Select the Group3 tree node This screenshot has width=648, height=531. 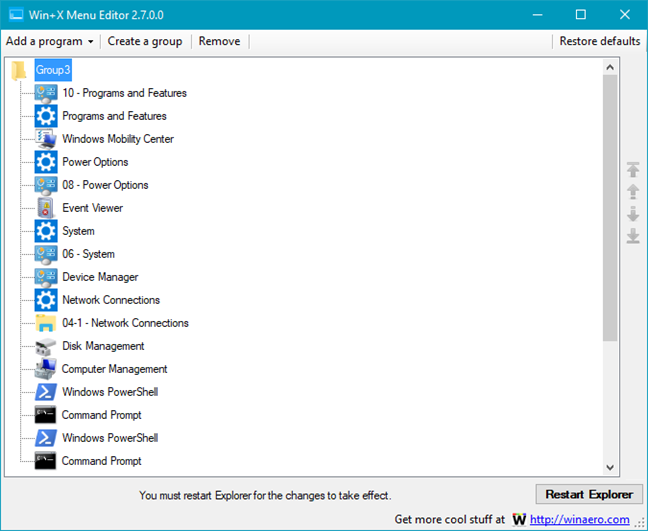(x=53, y=70)
